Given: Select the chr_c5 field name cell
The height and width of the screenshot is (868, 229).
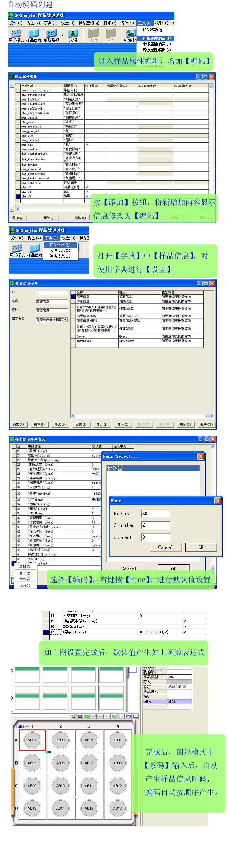Looking at the screenshot, I should point(42,196).
